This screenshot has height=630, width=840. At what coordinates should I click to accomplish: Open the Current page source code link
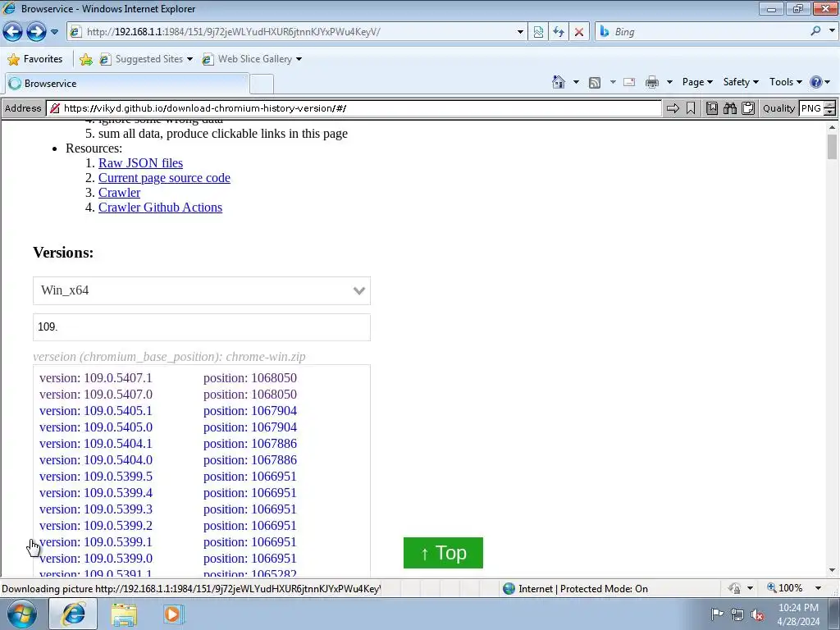click(164, 178)
